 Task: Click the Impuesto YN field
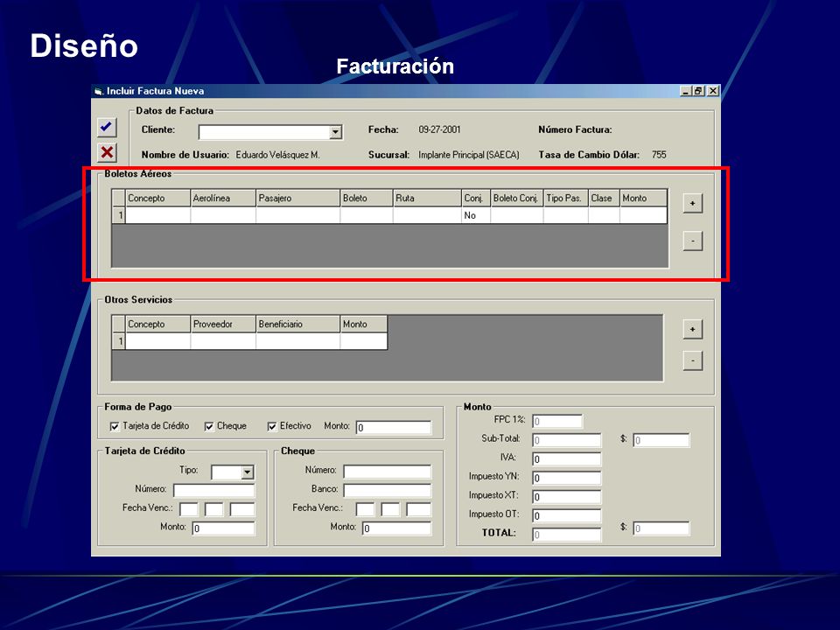(567, 478)
